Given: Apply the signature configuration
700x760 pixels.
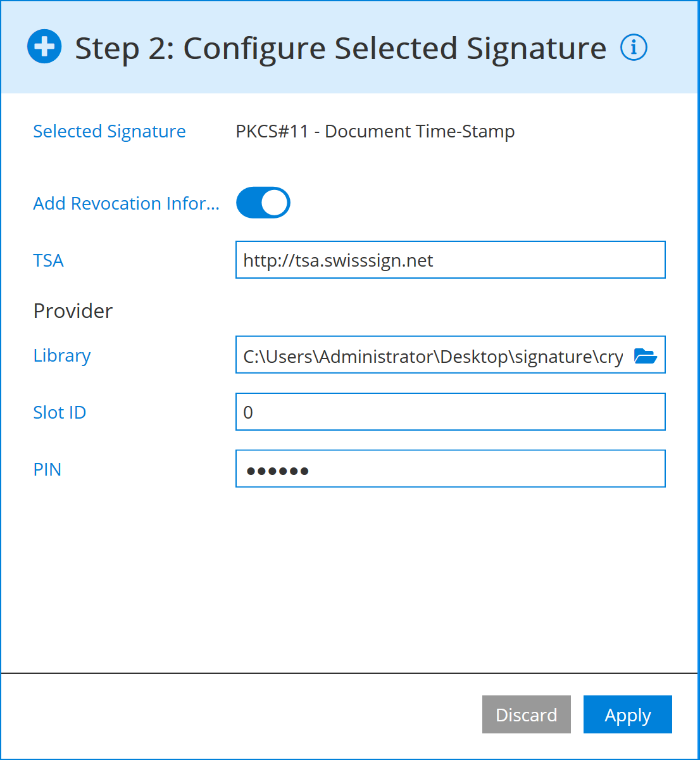Looking at the screenshot, I should click(x=627, y=714).
